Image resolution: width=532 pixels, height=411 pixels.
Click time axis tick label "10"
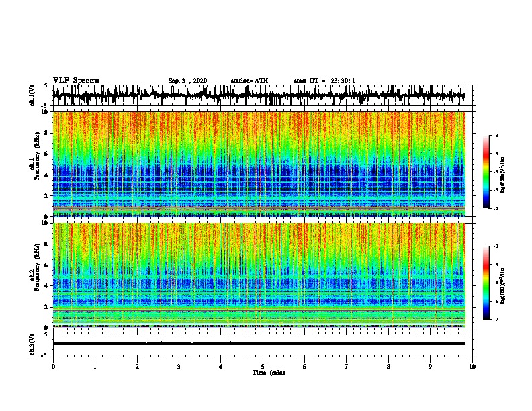[472, 367]
